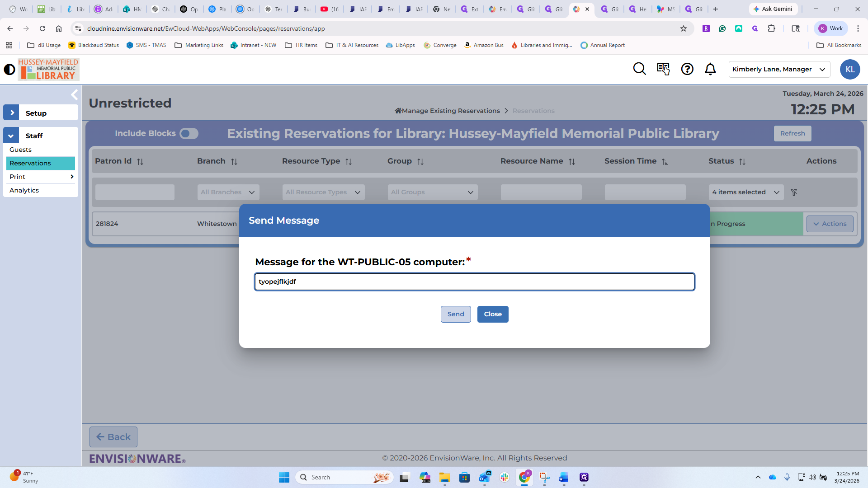This screenshot has width=868, height=488.
Task: Click the clear filters funnel icon
Action: 794,192
